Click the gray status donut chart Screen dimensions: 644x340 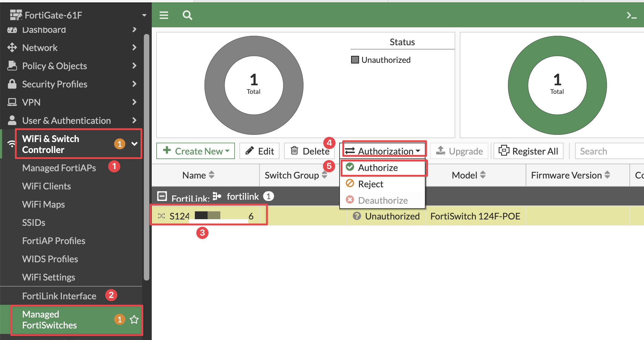coord(254,85)
